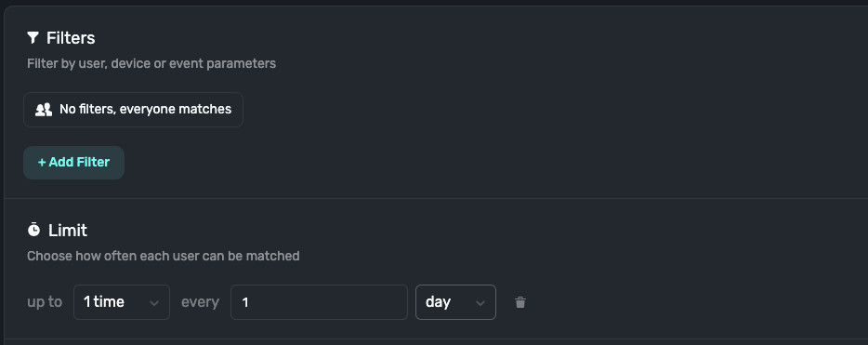Select the 'No filters, everyone matches' chip
Viewport: 868px width, 345px height.
click(133, 109)
